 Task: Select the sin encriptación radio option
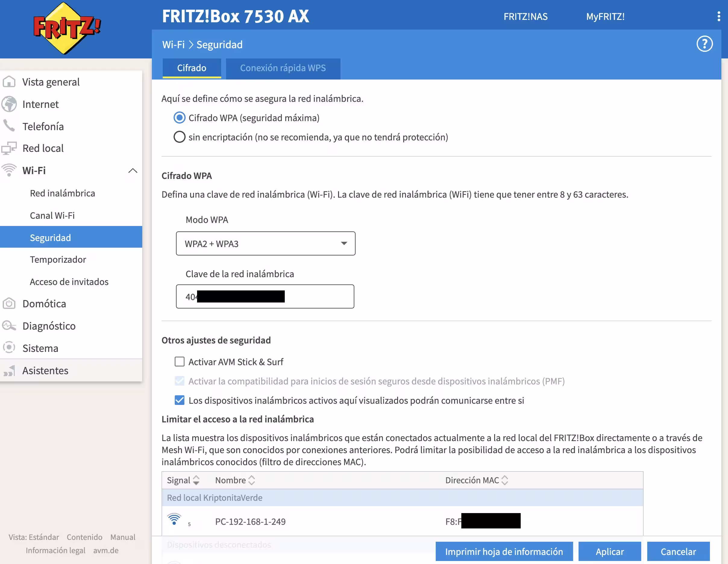point(179,137)
